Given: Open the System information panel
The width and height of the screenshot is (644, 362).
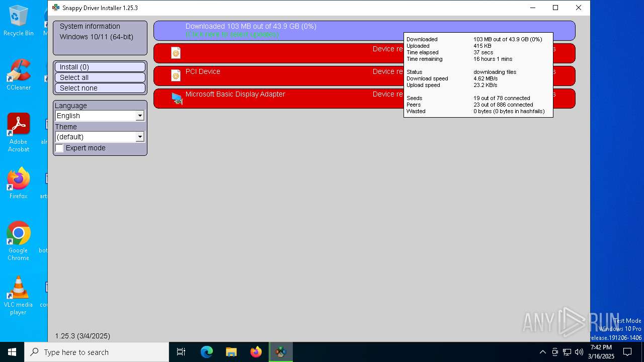Looking at the screenshot, I should 100,38.
